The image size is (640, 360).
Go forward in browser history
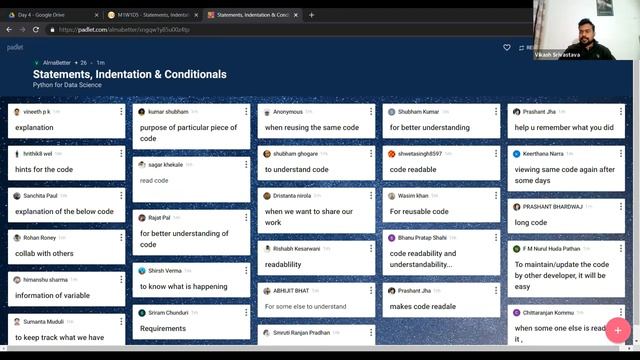click(x=22, y=29)
